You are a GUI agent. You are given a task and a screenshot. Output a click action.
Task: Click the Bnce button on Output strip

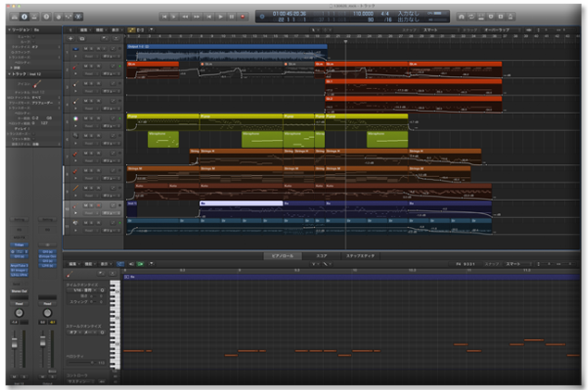pos(53,371)
